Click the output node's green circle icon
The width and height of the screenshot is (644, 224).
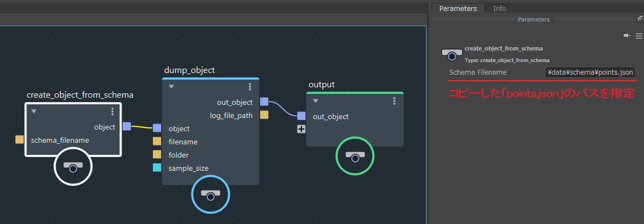click(x=355, y=156)
